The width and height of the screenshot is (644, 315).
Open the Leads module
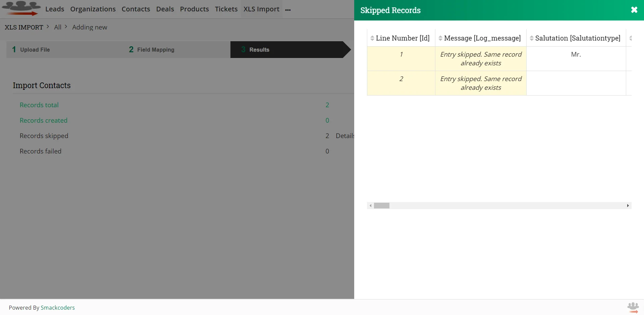(x=54, y=9)
